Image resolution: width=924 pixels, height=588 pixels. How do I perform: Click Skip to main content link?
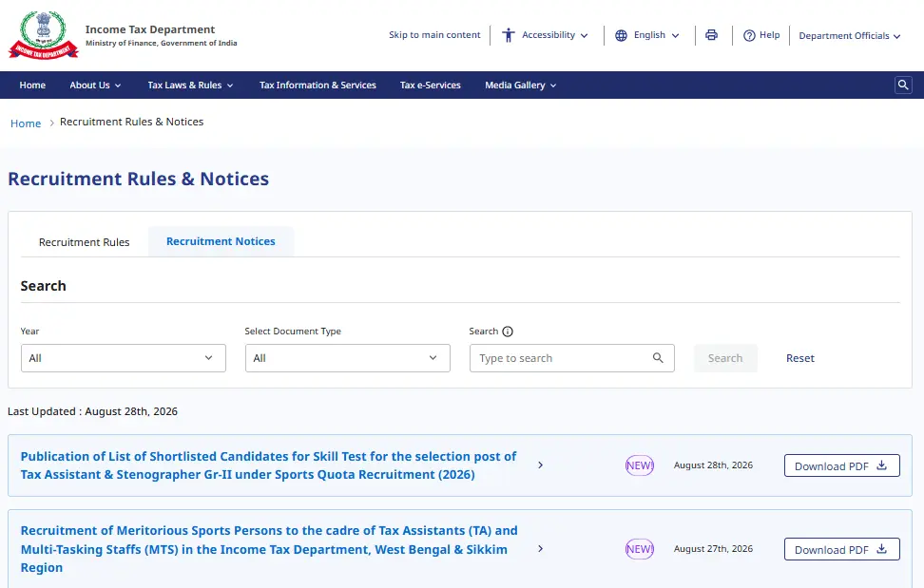point(434,35)
